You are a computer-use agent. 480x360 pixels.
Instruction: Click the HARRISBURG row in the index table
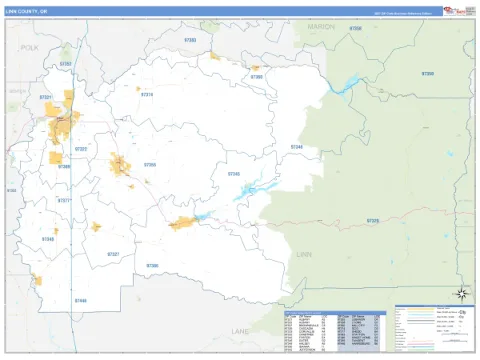coord(358,343)
